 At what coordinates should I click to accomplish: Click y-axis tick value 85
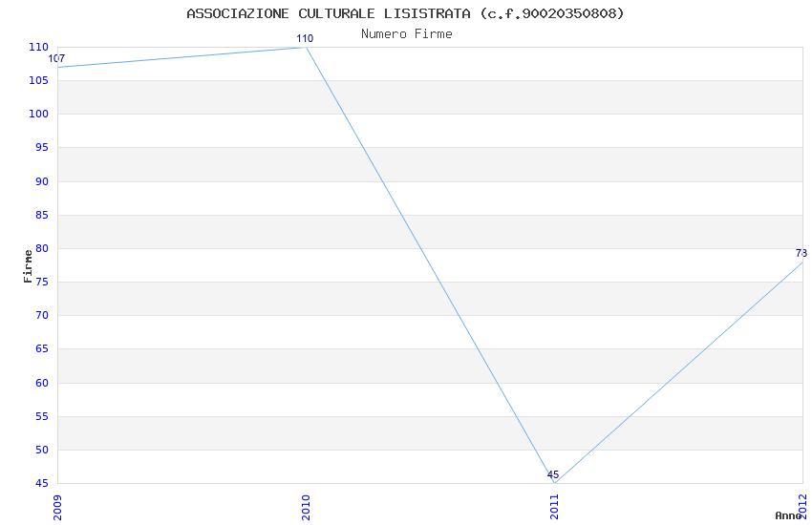coord(42,215)
